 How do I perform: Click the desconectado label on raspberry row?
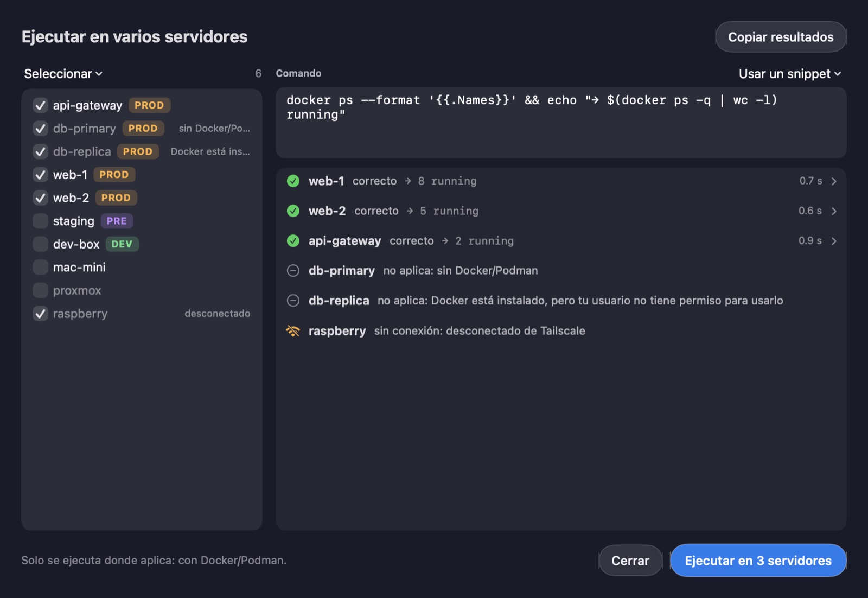tap(217, 314)
